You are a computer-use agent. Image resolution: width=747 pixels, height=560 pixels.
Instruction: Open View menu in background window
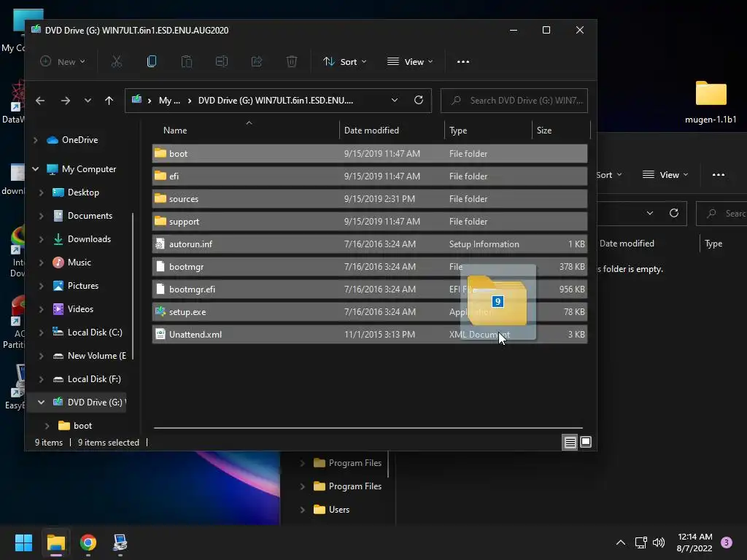(x=665, y=175)
